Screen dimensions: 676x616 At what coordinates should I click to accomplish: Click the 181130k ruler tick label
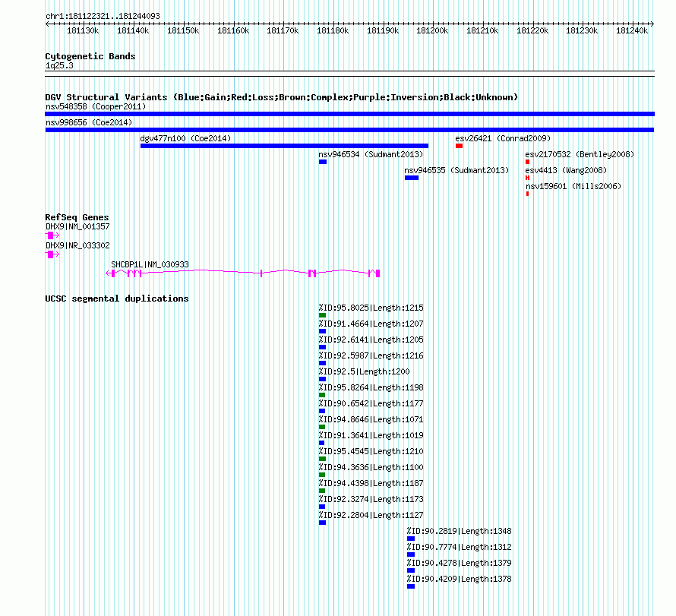(x=83, y=30)
